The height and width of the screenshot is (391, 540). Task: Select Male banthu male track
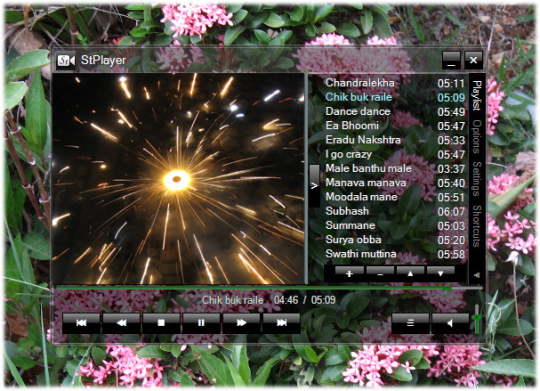coord(395,168)
